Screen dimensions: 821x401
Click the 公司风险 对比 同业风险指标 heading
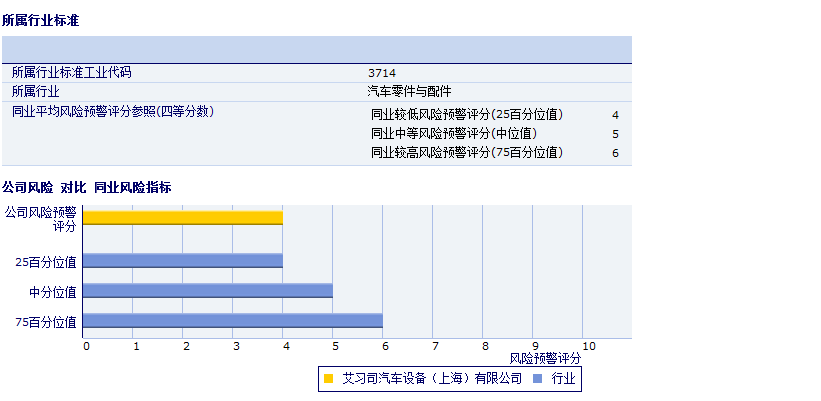tap(86, 187)
